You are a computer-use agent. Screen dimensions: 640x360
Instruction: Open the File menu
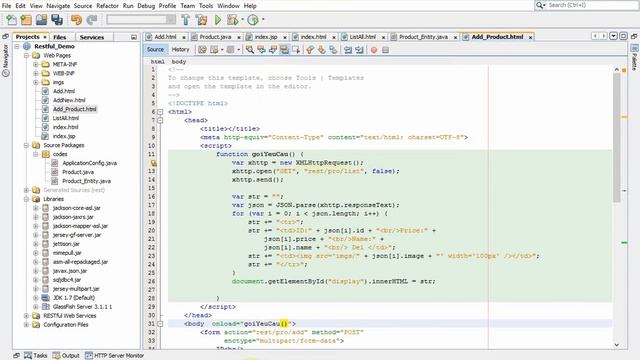tap(6, 6)
